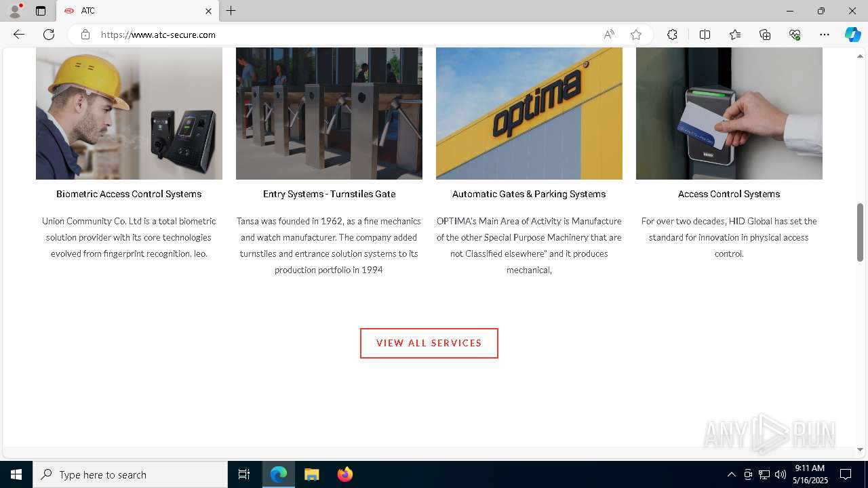Open Automatic Gates & Parking Systems heading

(529, 194)
